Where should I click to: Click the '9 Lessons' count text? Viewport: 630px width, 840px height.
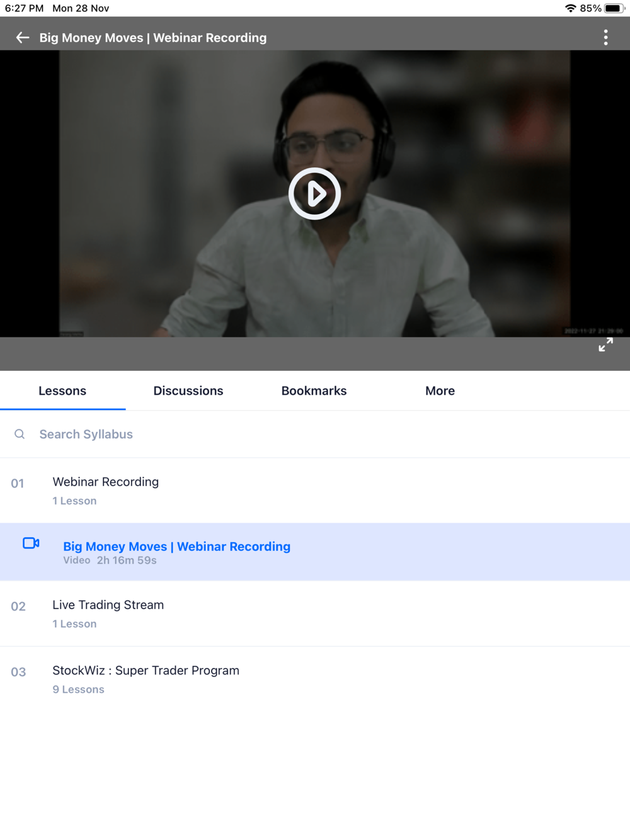[78, 690]
